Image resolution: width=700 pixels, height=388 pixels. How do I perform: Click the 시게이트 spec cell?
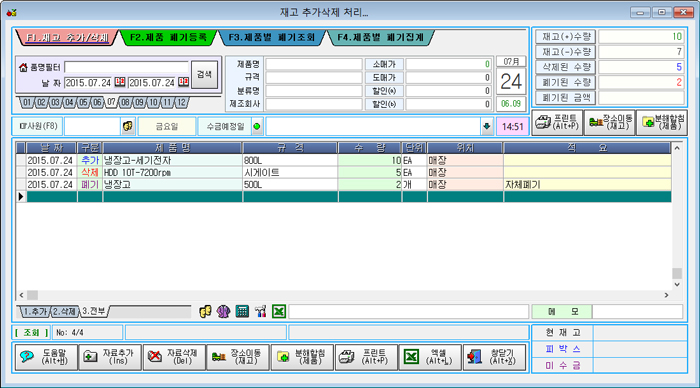(x=290, y=172)
